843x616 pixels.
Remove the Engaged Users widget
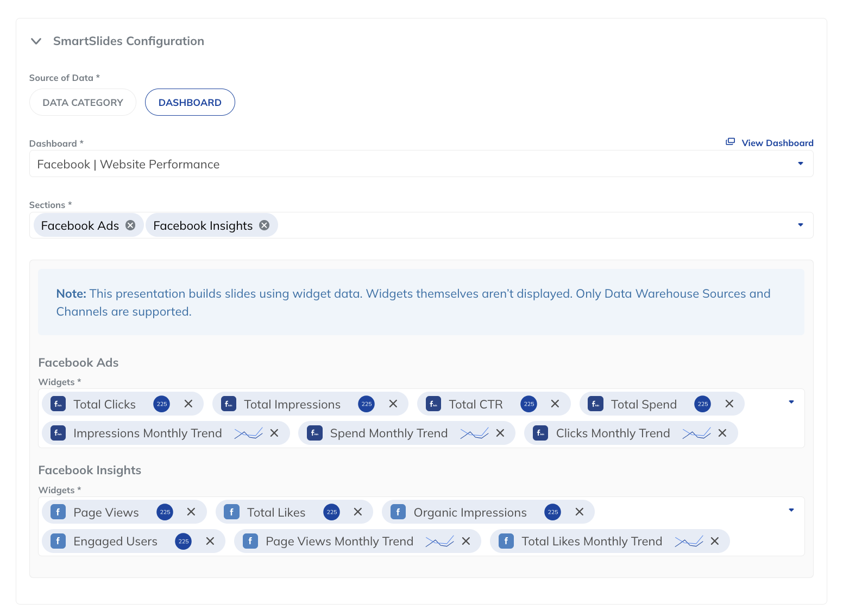tap(210, 541)
